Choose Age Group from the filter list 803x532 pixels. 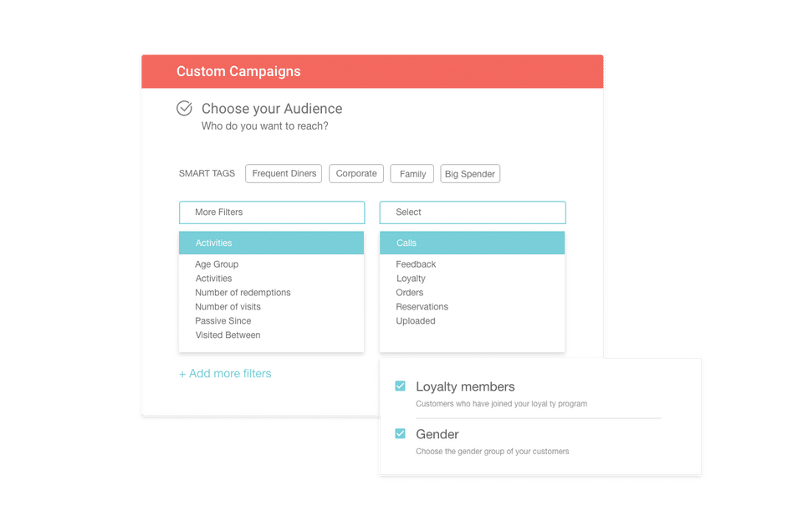coord(217,264)
